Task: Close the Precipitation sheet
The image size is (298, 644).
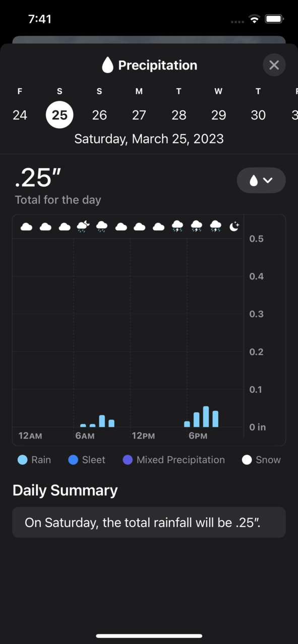Action: [274, 65]
